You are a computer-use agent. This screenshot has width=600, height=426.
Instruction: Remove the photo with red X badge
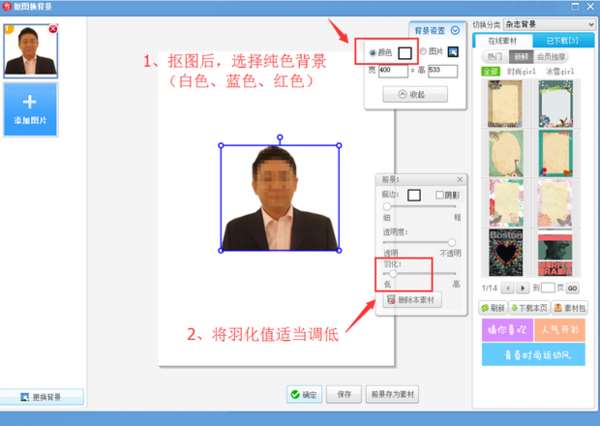[x=53, y=28]
